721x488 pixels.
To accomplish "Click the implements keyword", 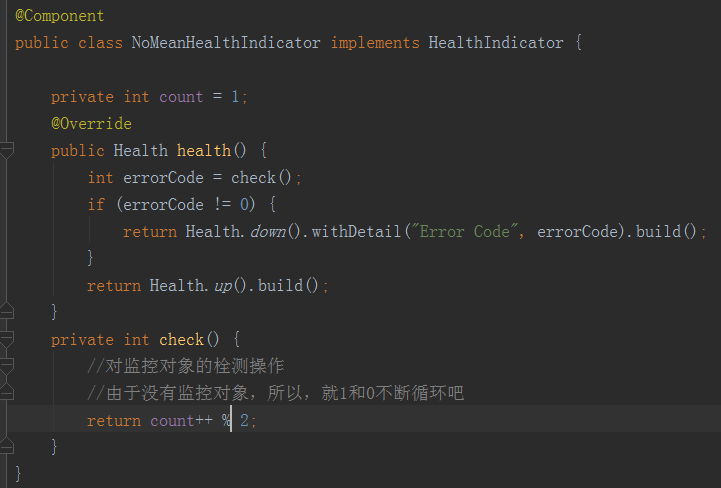I will 375,43.
